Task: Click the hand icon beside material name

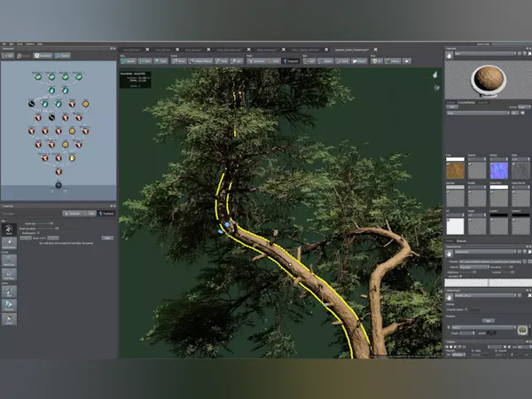Action: (450, 55)
